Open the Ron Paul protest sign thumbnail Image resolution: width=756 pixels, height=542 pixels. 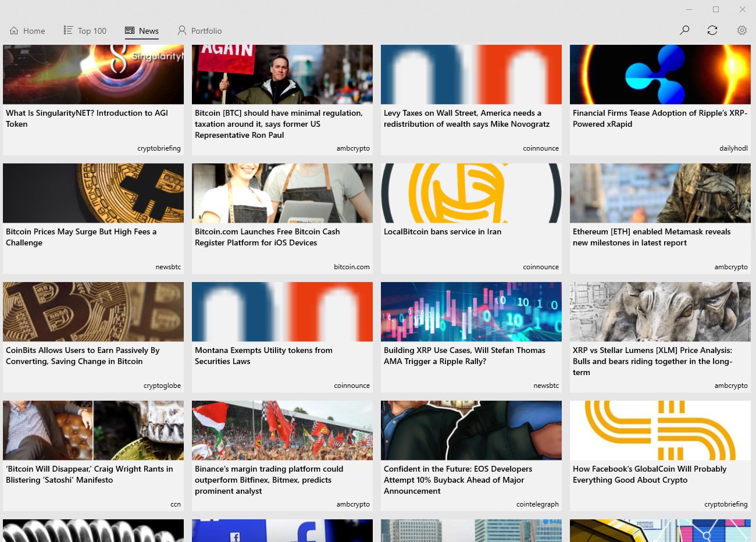point(282,74)
